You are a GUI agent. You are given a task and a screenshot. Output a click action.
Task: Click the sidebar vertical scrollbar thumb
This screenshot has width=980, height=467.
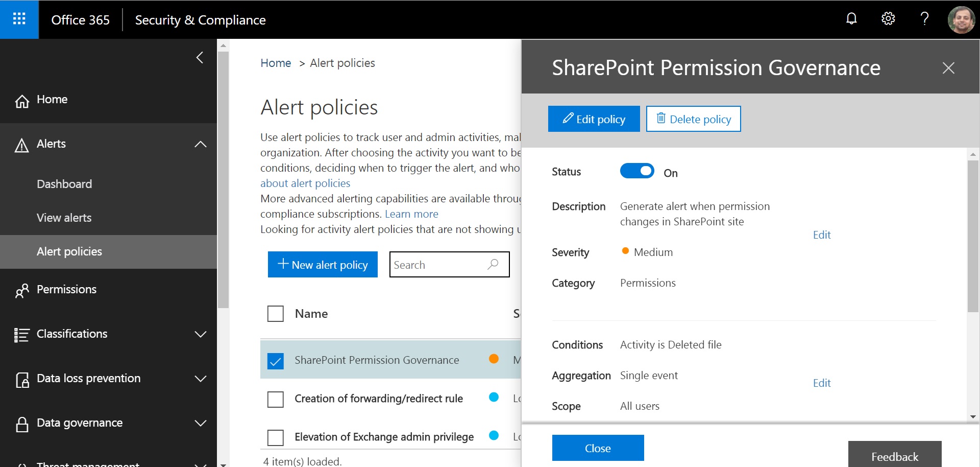click(223, 179)
